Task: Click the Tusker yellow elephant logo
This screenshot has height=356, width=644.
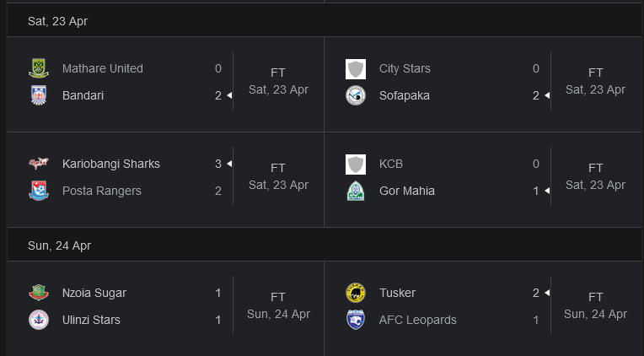Action: pyautogui.click(x=356, y=293)
